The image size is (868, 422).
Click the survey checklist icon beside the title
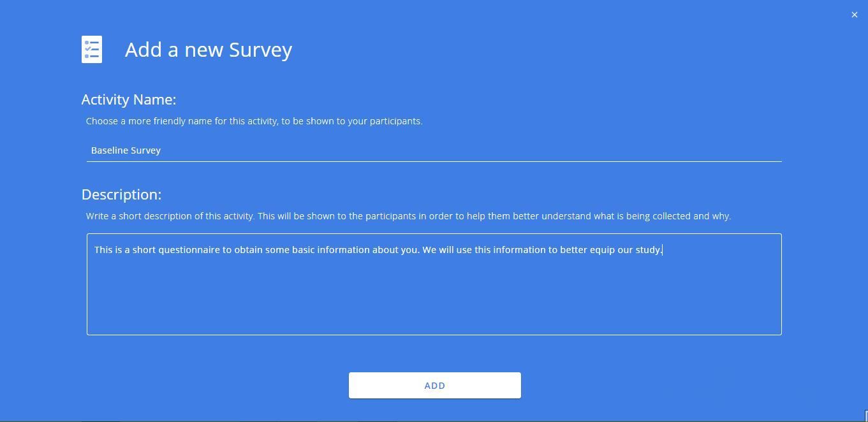(x=92, y=50)
